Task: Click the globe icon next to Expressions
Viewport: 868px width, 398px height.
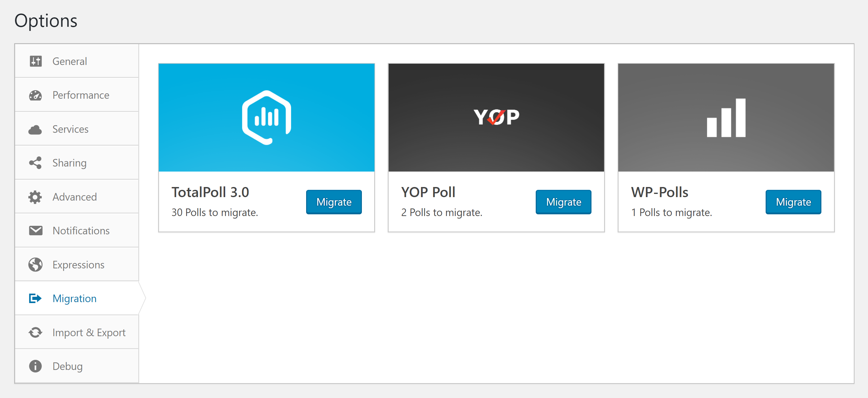Action: pos(35,265)
